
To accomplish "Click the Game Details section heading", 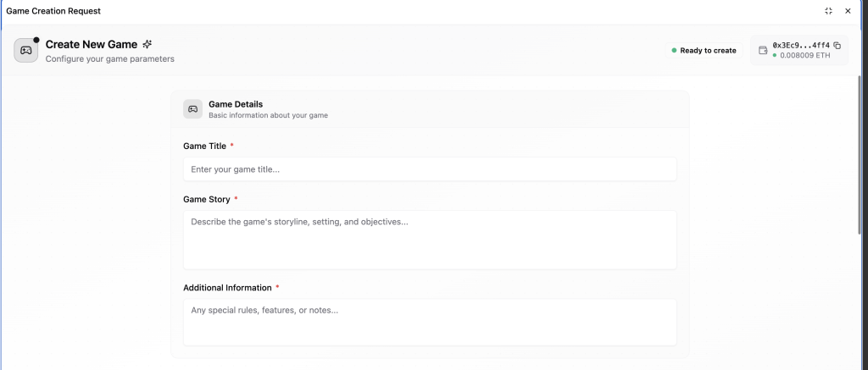I will 236,104.
